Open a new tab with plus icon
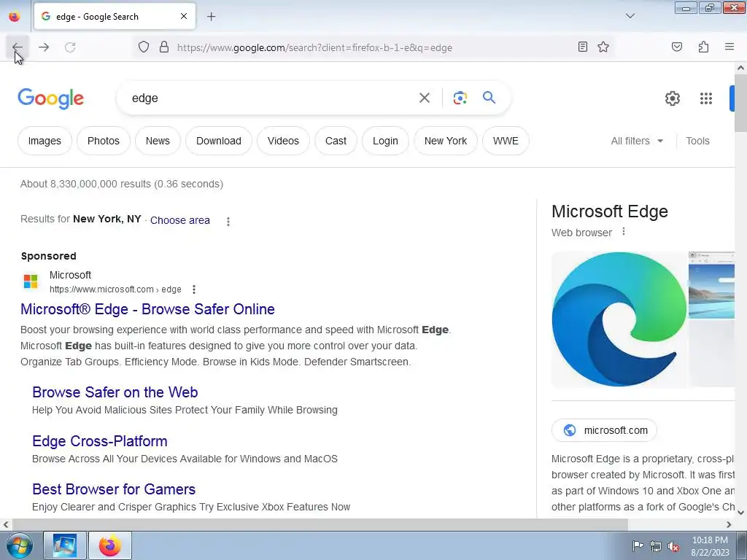Image resolution: width=747 pixels, height=560 pixels. [x=211, y=17]
